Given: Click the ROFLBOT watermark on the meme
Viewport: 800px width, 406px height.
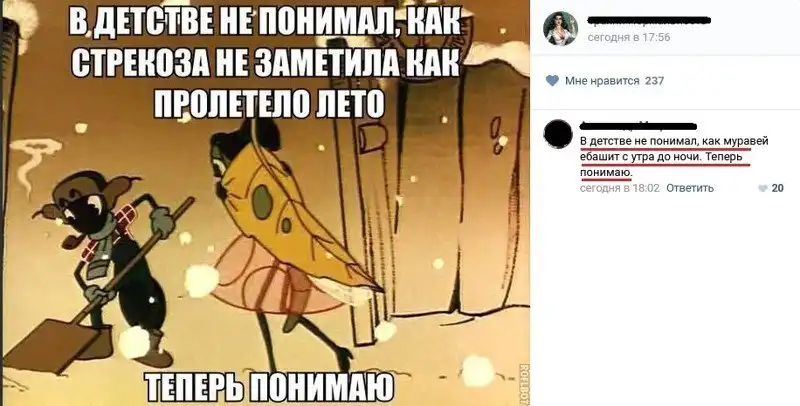Looking at the screenshot, I should (x=523, y=384).
